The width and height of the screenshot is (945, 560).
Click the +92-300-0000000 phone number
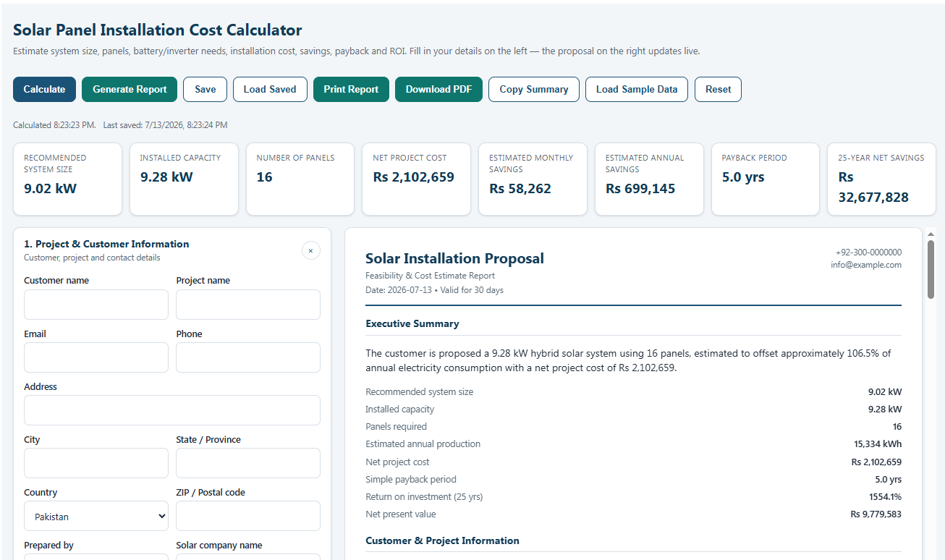868,253
